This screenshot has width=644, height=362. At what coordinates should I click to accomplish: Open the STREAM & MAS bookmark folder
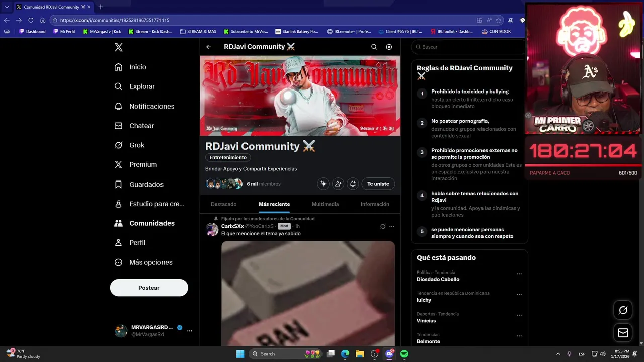tap(198, 31)
